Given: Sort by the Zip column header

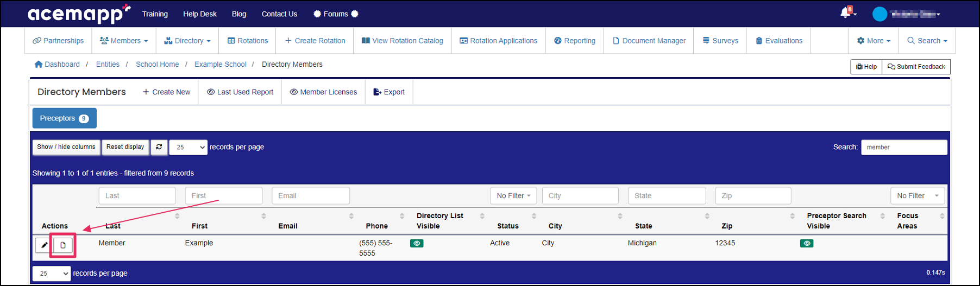Looking at the screenshot, I should [x=727, y=226].
